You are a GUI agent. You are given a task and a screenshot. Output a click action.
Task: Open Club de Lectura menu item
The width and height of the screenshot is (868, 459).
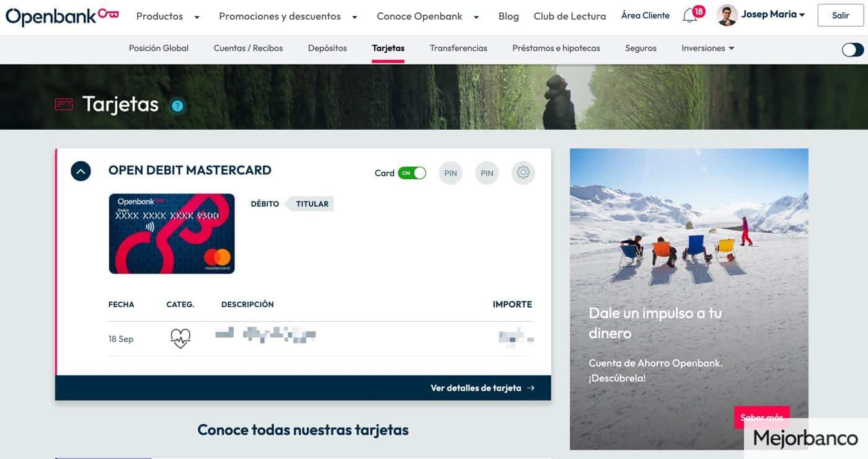pos(570,17)
